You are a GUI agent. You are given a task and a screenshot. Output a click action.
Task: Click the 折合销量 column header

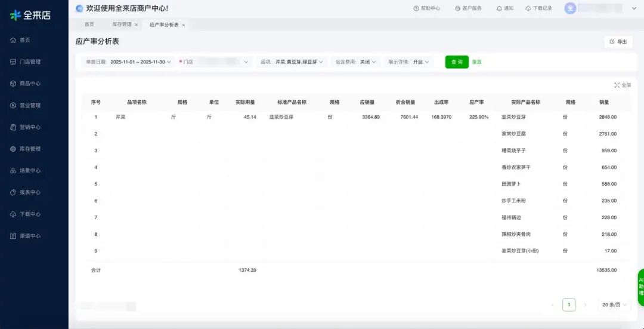(405, 102)
